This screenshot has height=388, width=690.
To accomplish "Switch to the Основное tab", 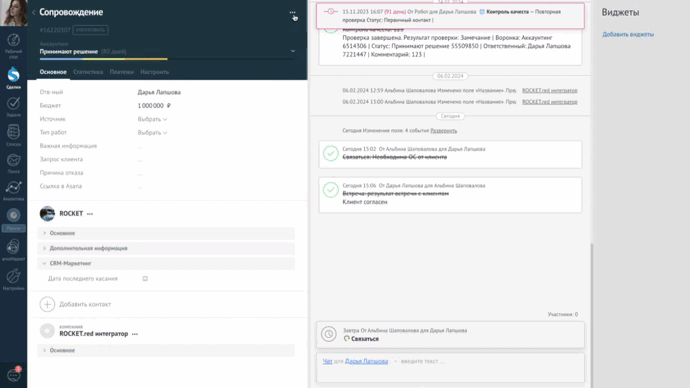I will pos(53,72).
